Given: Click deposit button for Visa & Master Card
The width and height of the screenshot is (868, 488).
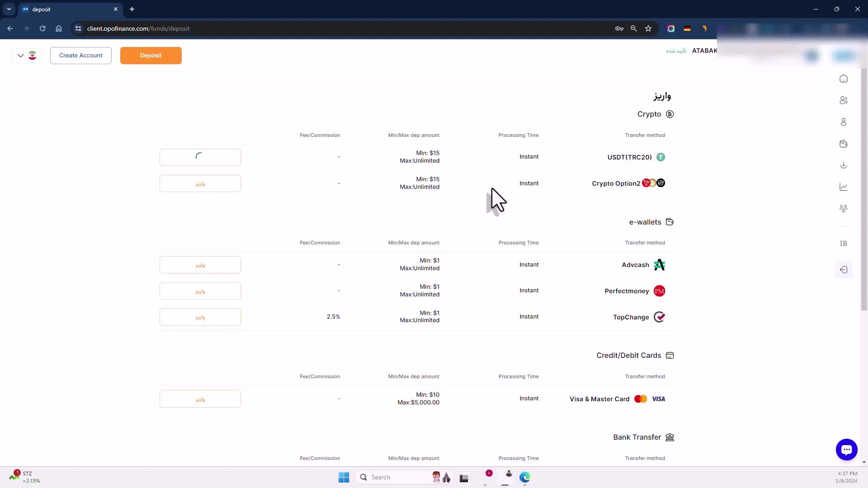Looking at the screenshot, I should (x=200, y=399).
